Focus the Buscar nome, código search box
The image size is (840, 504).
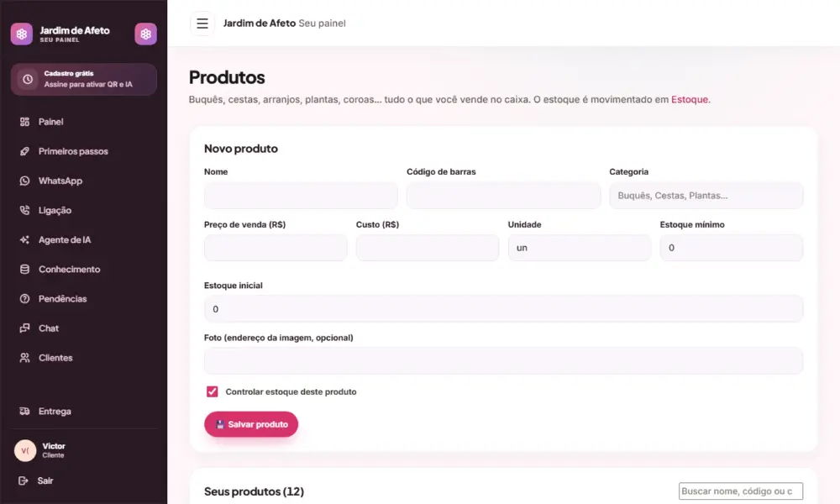740,491
